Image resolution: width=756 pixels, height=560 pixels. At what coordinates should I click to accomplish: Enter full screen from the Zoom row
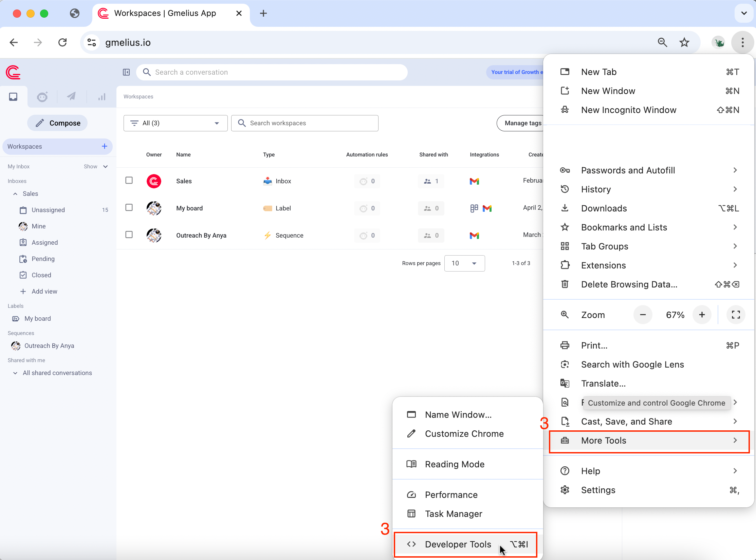[x=736, y=315]
